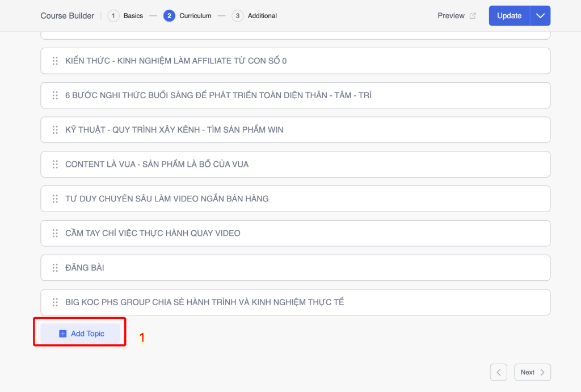
Task: Click drag handle for CẦM TAY CHỈ VIỆC topic
Action: click(x=55, y=233)
